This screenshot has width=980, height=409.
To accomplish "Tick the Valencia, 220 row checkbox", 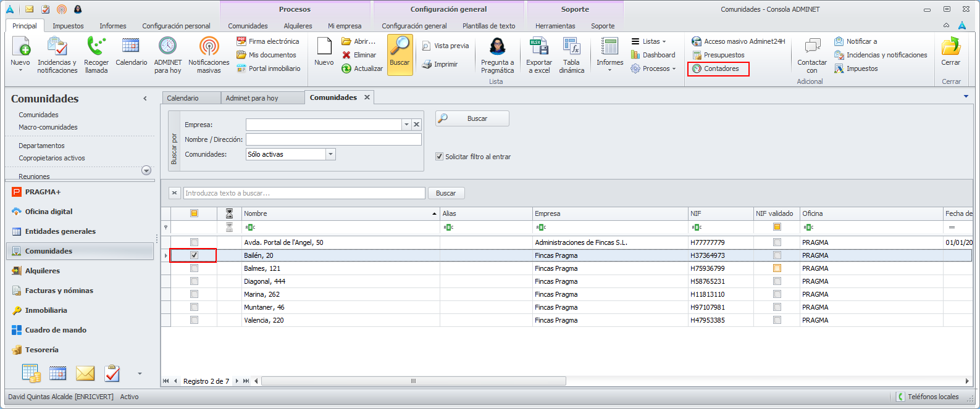I will point(194,320).
